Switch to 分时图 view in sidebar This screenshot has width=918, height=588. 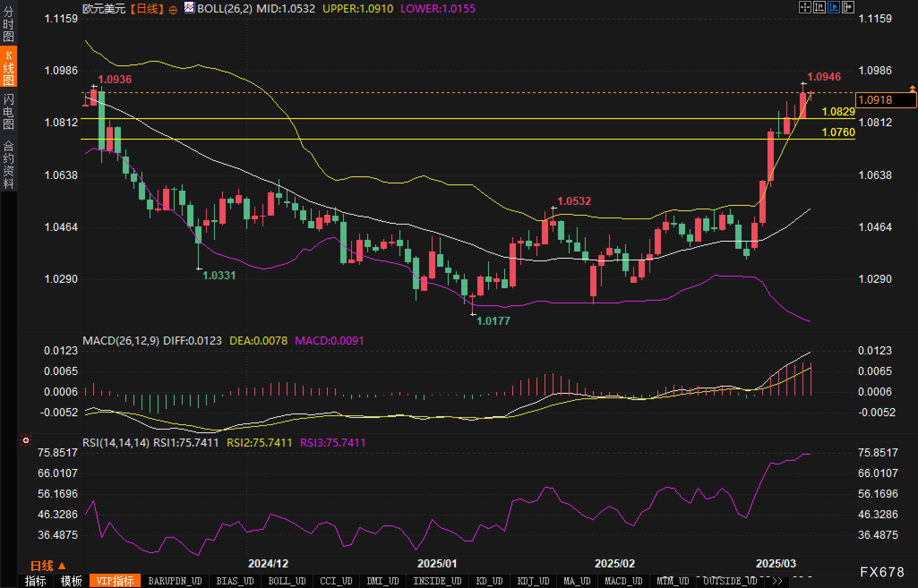pyautogui.click(x=8, y=24)
